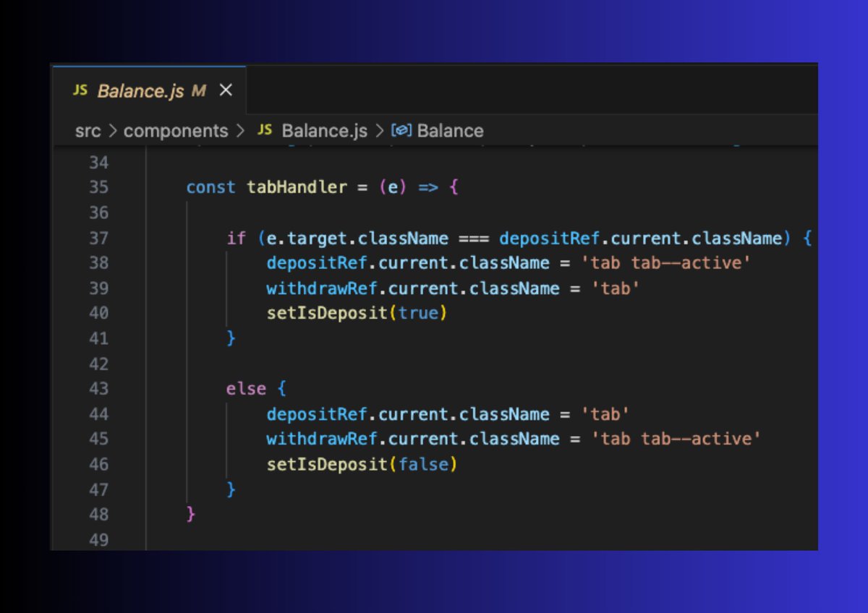The width and height of the screenshot is (868, 613).
Task: Click the 'tab' string on line 39
Action: coord(616,288)
